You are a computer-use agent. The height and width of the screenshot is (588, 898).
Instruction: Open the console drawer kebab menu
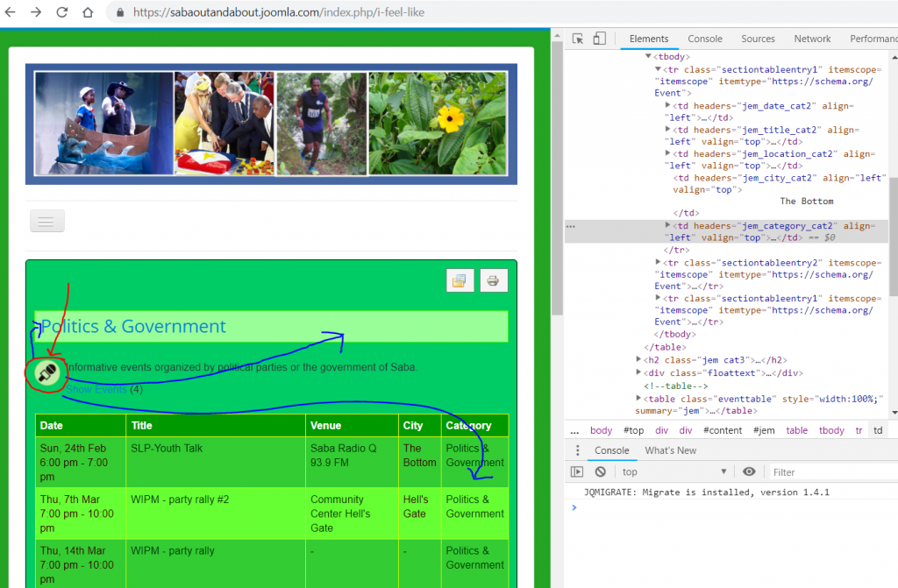[x=577, y=450]
